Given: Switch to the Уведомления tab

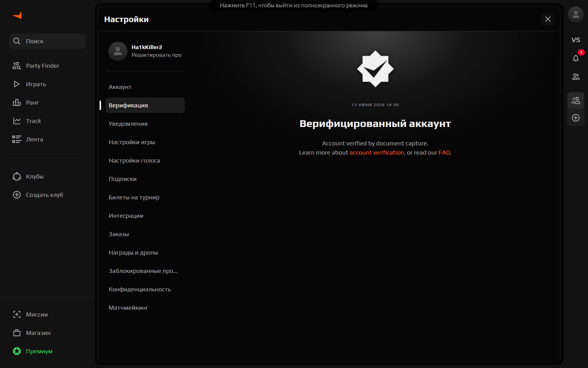Looking at the screenshot, I should tap(145, 124).
